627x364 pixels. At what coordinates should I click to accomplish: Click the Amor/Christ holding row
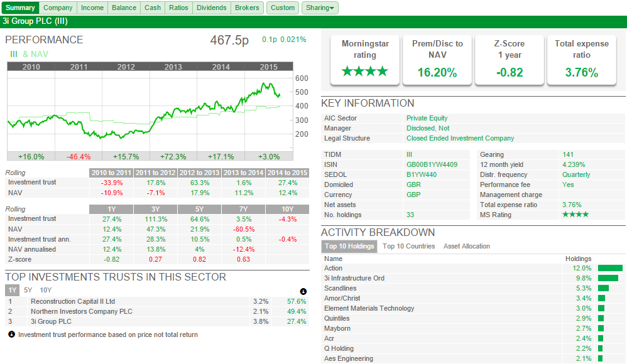(x=474, y=298)
